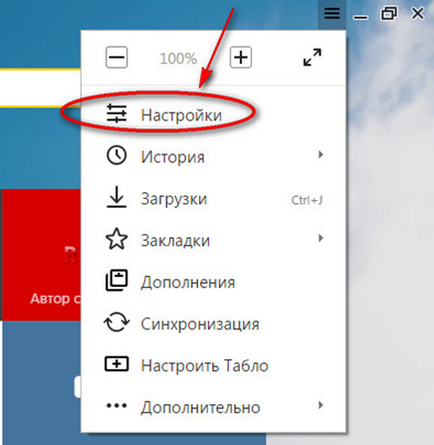Select the Настроить Табло menu entry
The image size is (434, 445).
(x=213, y=366)
